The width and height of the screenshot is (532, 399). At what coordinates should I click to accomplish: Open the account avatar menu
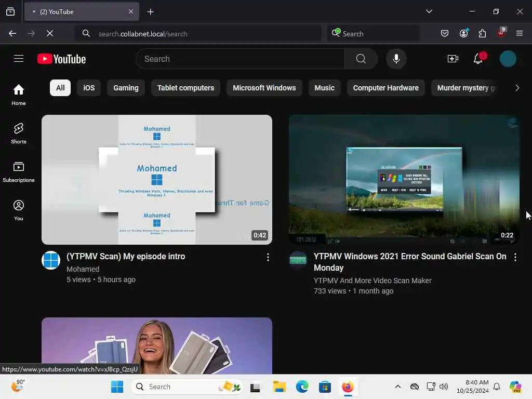click(x=508, y=59)
